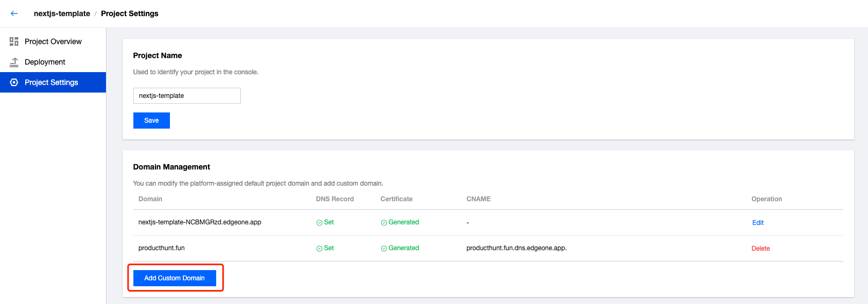The height and width of the screenshot is (304, 868).
Task: Select the Project Settings sidebar item
Action: [x=53, y=82]
